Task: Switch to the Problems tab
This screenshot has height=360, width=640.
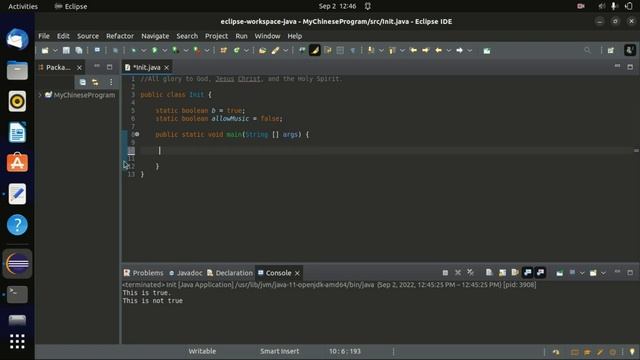Action: pyautogui.click(x=143, y=273)
